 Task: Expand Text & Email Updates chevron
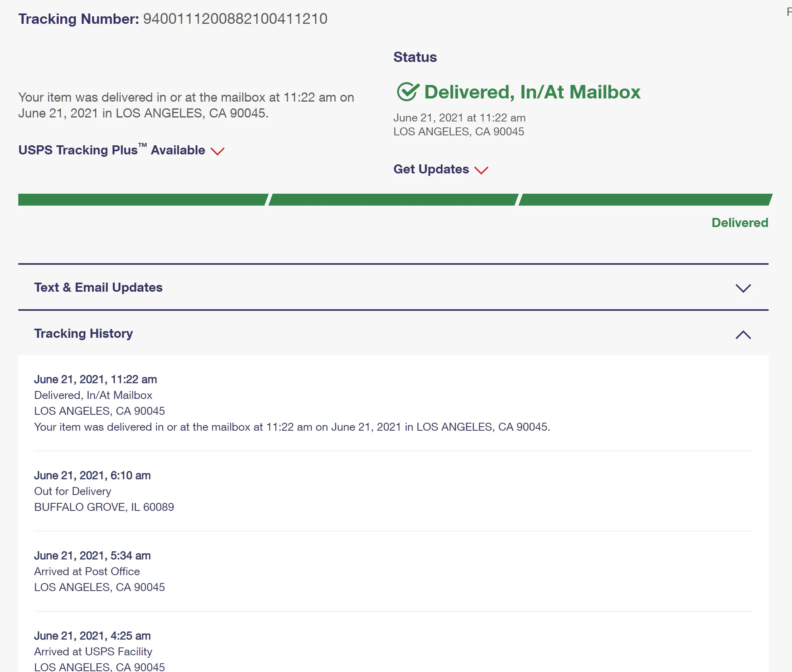743,288
